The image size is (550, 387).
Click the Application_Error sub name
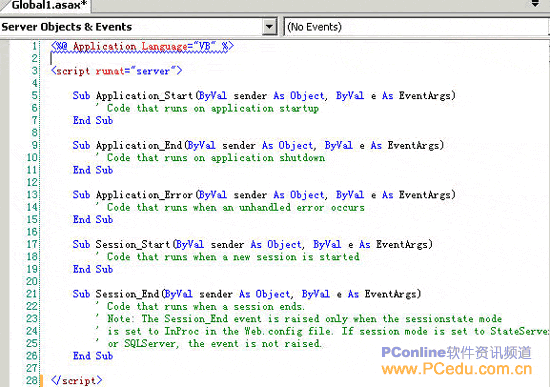[x=145, y=195]
